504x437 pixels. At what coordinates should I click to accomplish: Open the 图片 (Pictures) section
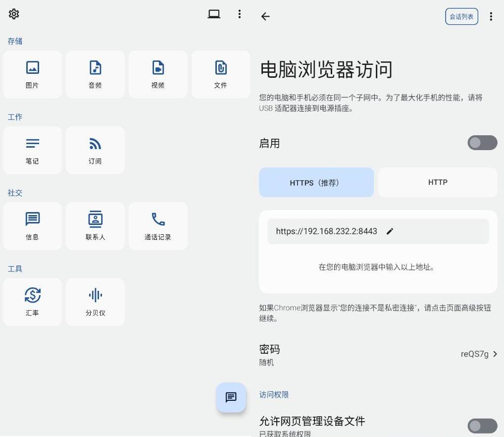(x=32, y=74)
